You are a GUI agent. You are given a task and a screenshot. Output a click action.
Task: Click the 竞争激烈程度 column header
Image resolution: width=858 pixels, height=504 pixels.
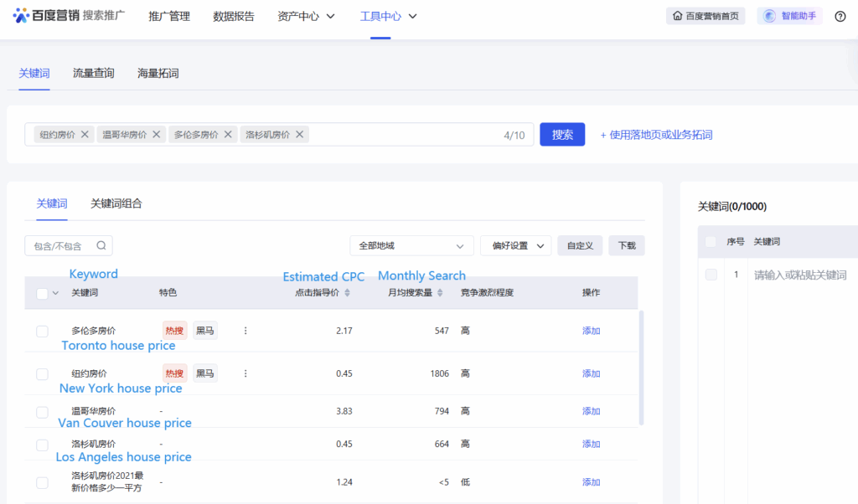click(x=487, y=293)
